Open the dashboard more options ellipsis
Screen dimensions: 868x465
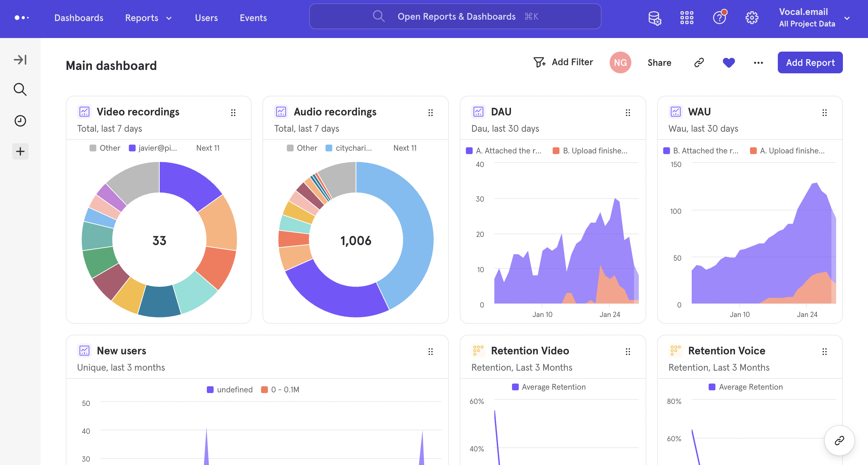tap(758, 62)
